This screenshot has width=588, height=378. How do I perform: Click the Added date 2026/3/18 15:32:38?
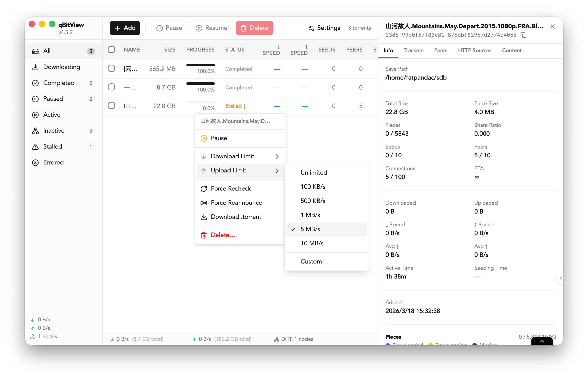(412, 311)
